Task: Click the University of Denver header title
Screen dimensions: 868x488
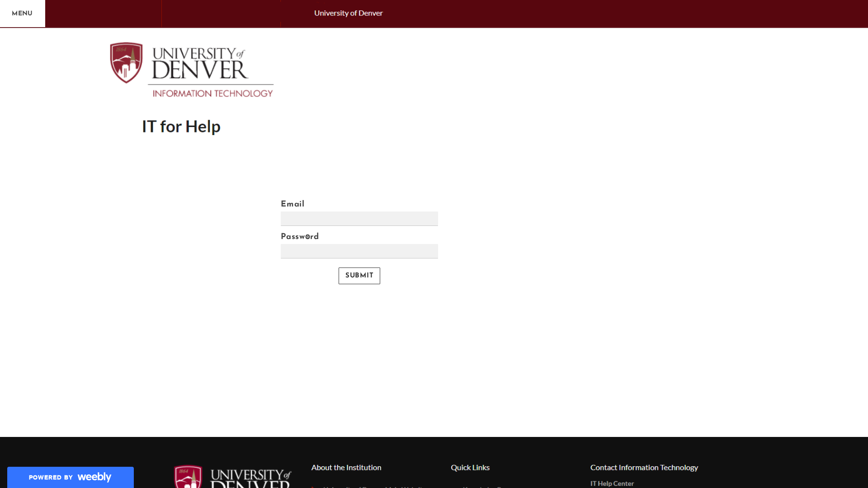Action: [349, 13]
